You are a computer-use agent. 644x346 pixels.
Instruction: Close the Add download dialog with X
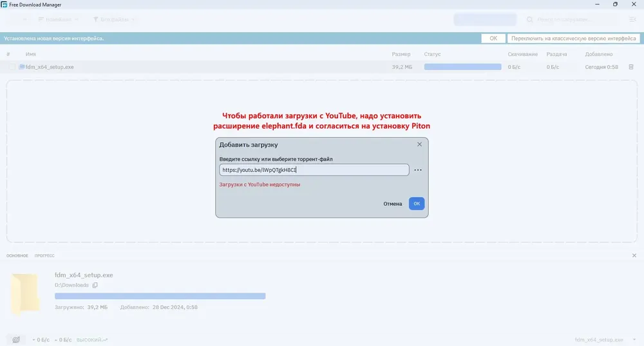(419, 144)
